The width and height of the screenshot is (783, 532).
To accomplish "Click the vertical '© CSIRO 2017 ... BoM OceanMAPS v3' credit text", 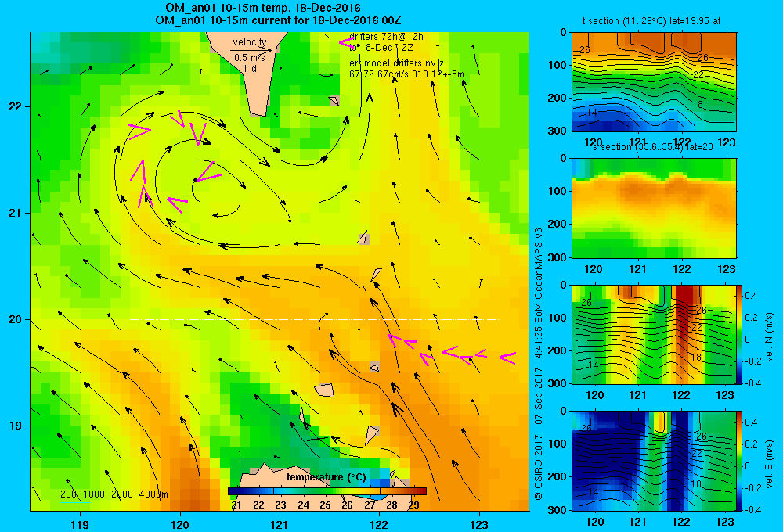I will click(538, 364).
